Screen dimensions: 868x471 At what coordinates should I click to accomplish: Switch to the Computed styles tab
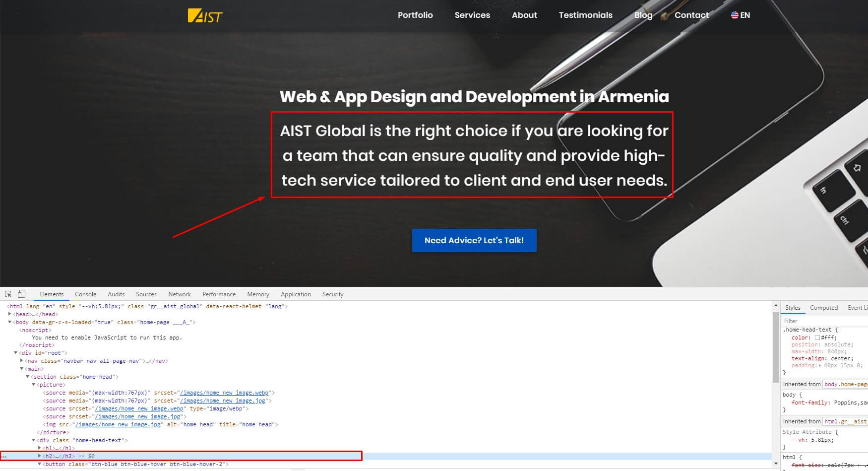click(823, 308)
